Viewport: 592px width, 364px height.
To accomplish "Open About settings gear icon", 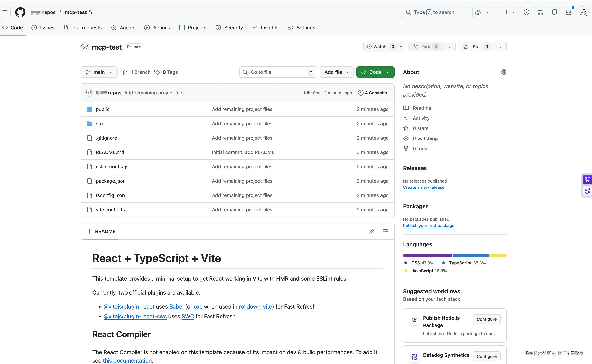I will tap(504, 72).
